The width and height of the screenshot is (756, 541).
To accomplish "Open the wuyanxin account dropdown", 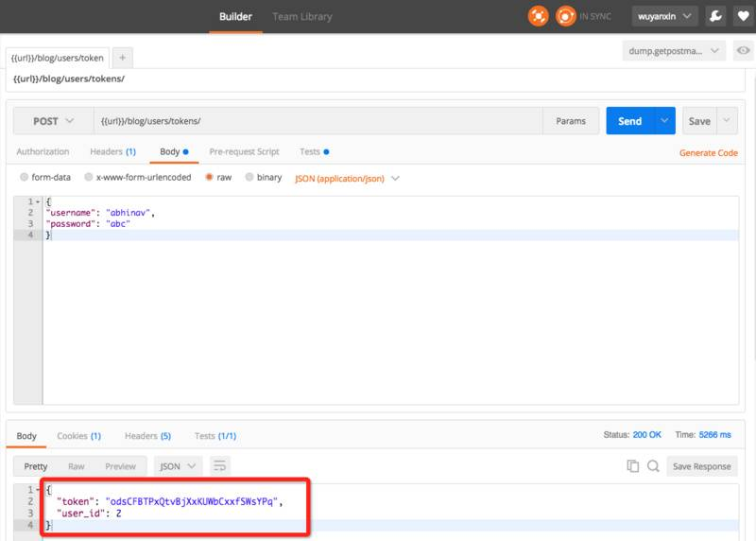I will click(664, 16).
